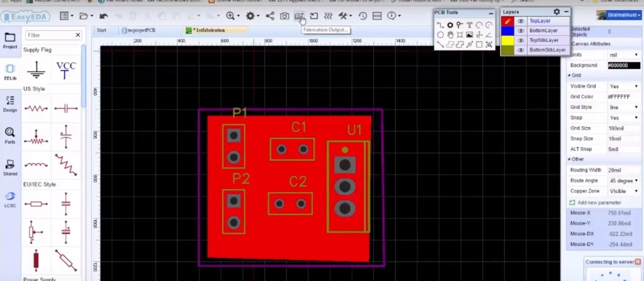The image size is (644, 281).
Task: Open the folder Open dropdown in the toolbar
Action: (x=86, y=16)
